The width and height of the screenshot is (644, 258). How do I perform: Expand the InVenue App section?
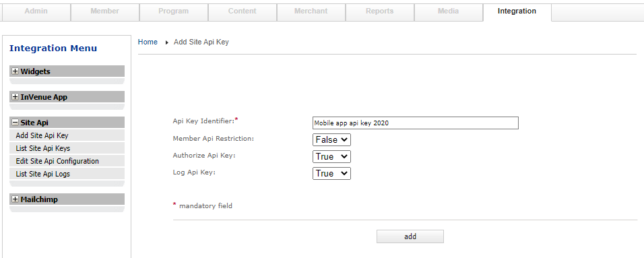pos(15,97)
